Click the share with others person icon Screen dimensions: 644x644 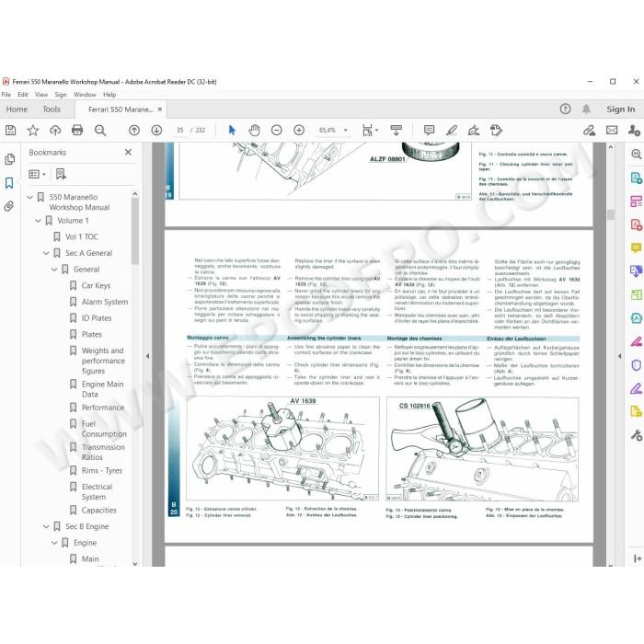[x=634, y=131]
